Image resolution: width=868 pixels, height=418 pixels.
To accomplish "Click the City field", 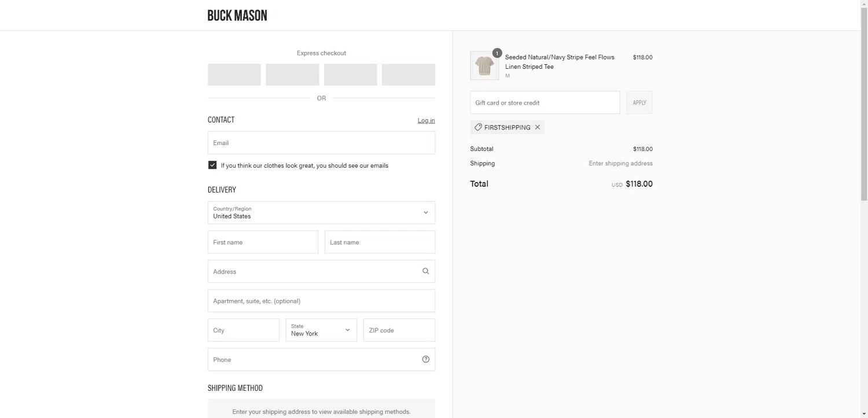I will 244,330.
